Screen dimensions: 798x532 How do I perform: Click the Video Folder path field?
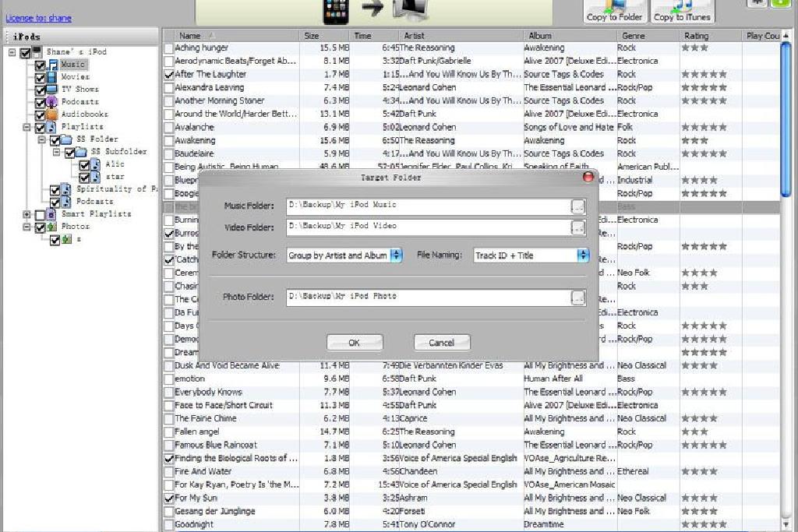pyautogui.click(x=428, y=227)
